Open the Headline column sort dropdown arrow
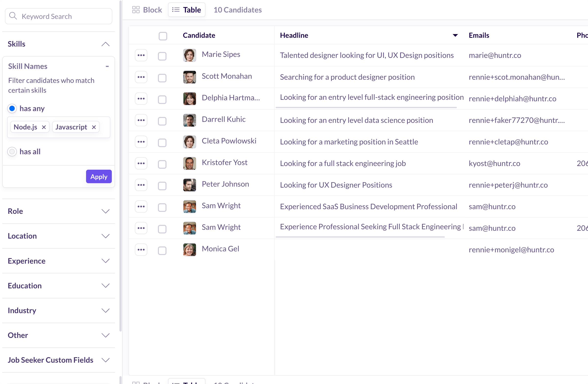This screenshot has width=588, height=384. [455, 35]
